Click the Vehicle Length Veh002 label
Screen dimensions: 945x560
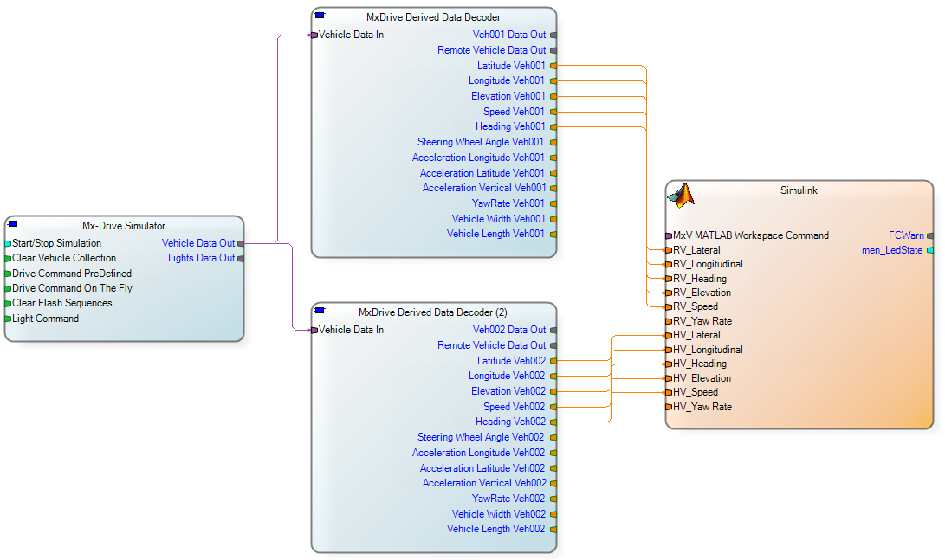point(495,529)
